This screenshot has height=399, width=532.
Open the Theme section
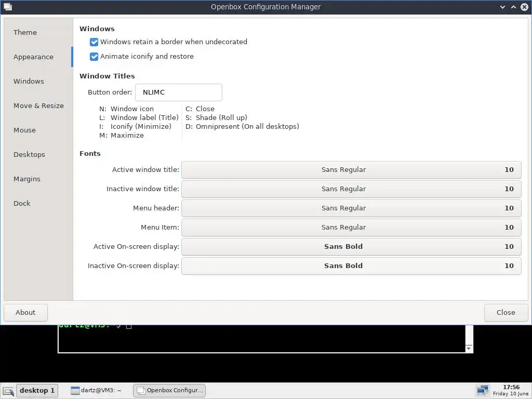pos(38,32)
